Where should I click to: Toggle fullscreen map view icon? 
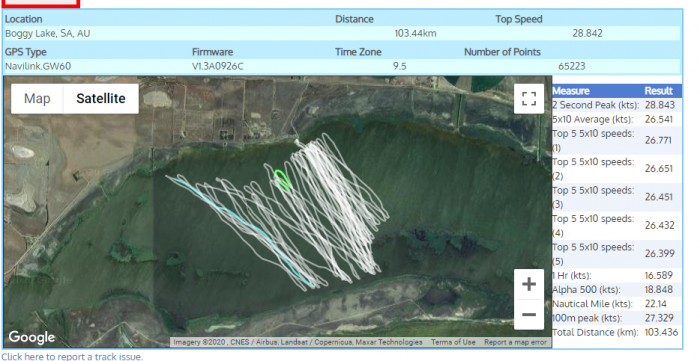(x=529, y=99)
